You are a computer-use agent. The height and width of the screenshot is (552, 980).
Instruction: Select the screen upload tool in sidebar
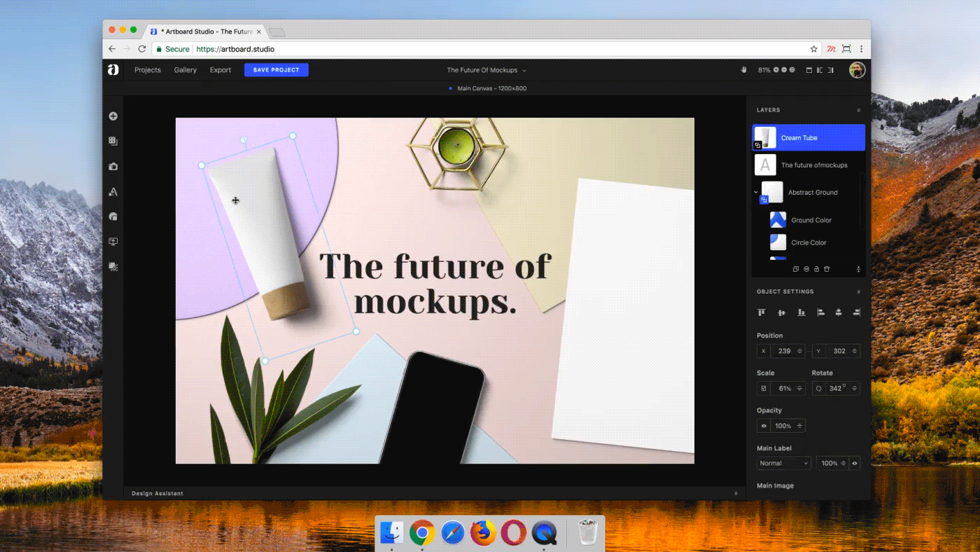coord(113,242)
